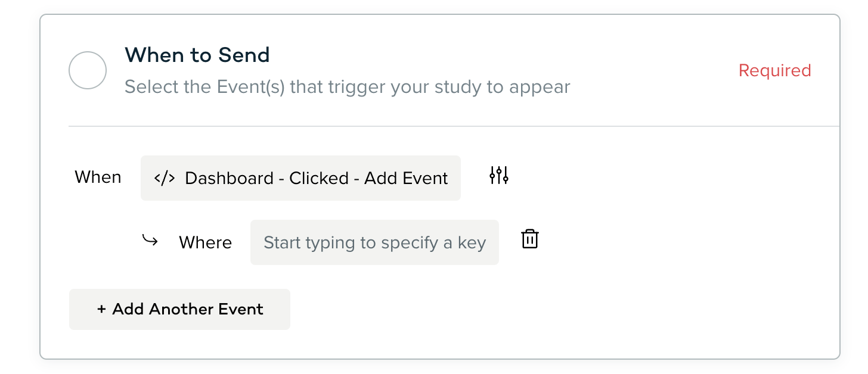
Task: Focus the Start typing to specify a key field
Action: [374, 242]
